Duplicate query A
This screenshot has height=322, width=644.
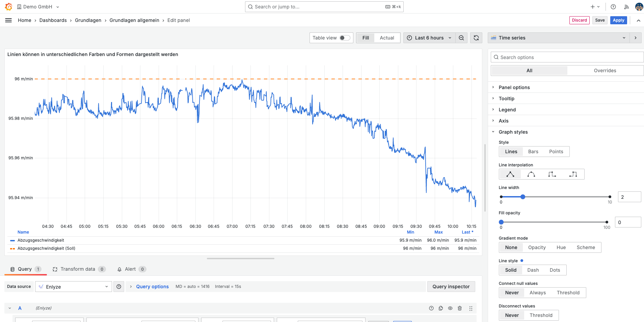click(x=440, y=308)
